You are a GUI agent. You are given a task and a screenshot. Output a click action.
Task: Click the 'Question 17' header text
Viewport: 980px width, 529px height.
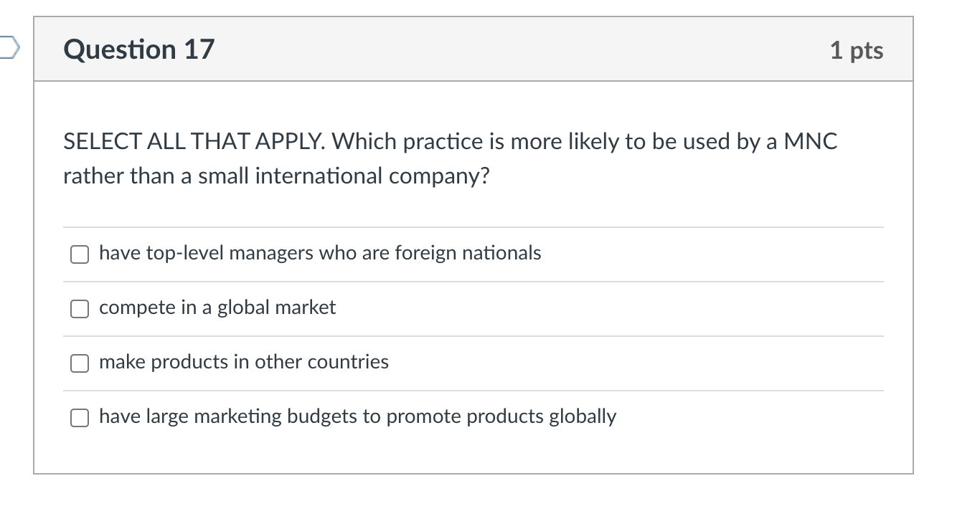(x=138, y=49)
